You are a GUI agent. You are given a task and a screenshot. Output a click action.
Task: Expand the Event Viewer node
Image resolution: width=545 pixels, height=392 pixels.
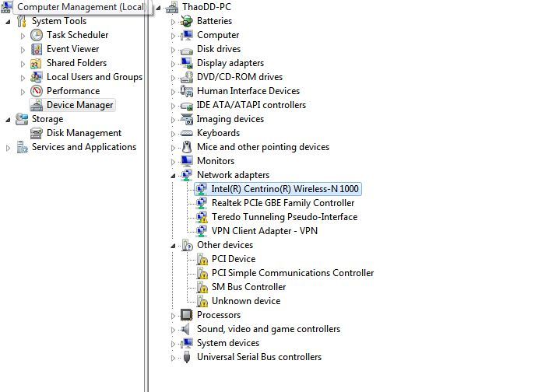(23, 50)
